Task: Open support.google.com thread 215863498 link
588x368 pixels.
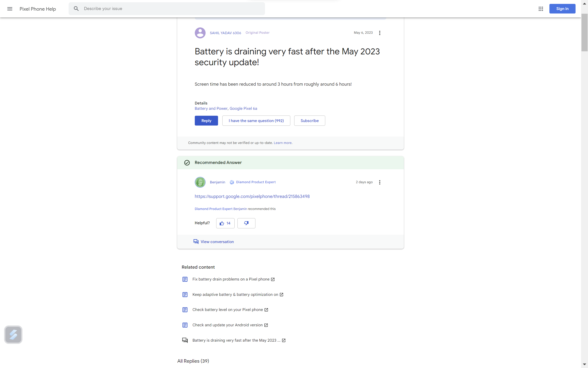Action: tap(252, 196)
